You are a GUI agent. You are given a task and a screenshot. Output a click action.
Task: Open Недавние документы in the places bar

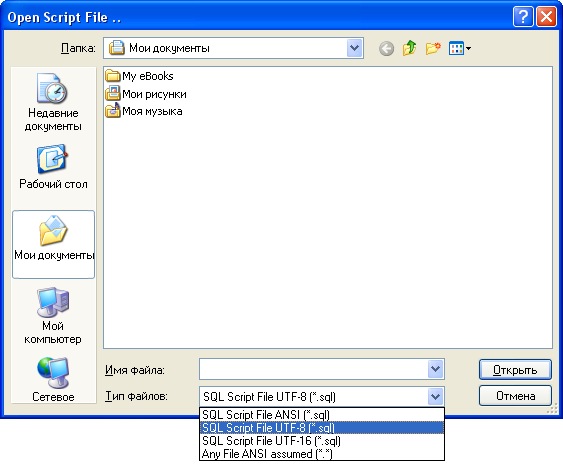[53, 103]
